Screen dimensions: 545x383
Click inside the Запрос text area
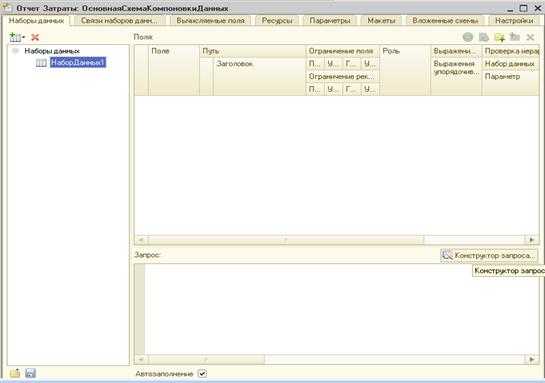tap(342, 309)
